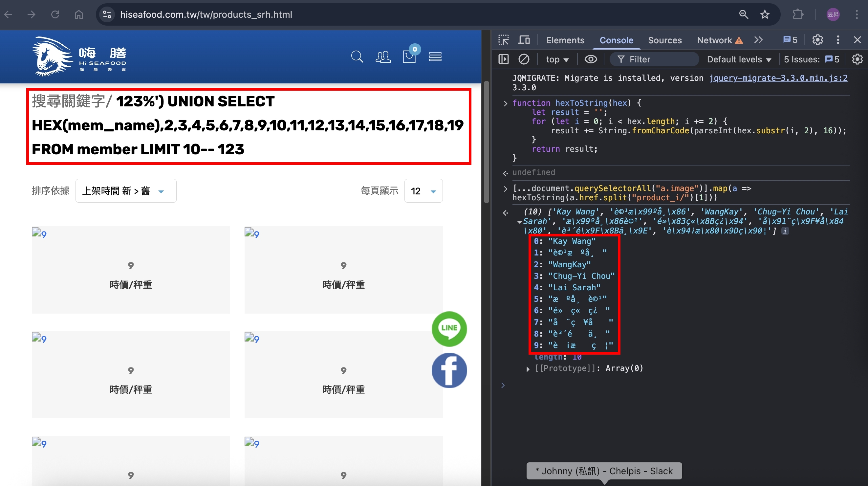The width and height of the screenshot is (868, 486).
Task: Switch to the Network tab
Action: pos(714,40)
